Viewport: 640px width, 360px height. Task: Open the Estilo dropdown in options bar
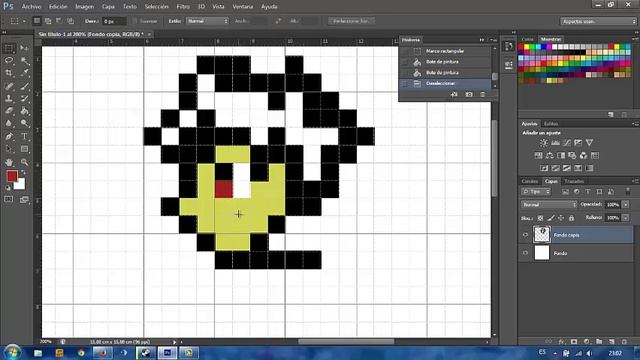[207, 21]
